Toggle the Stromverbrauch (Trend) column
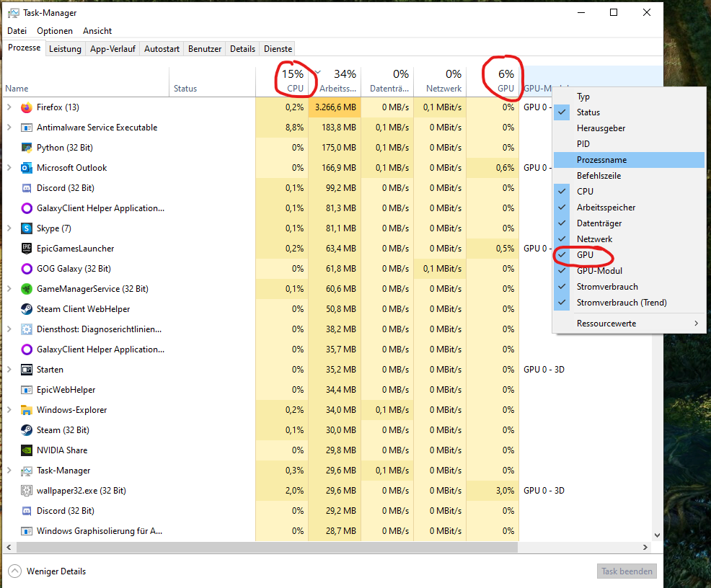 pos(621,303)
